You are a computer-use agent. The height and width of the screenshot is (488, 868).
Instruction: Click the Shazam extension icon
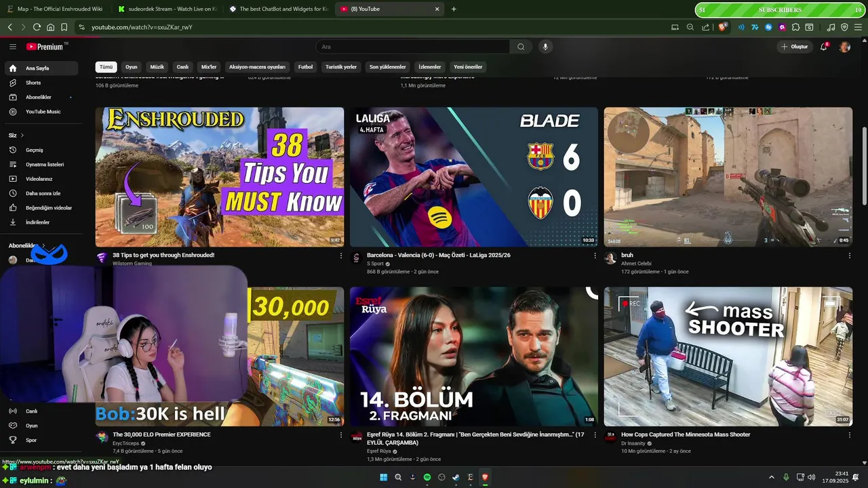[768, 27]
